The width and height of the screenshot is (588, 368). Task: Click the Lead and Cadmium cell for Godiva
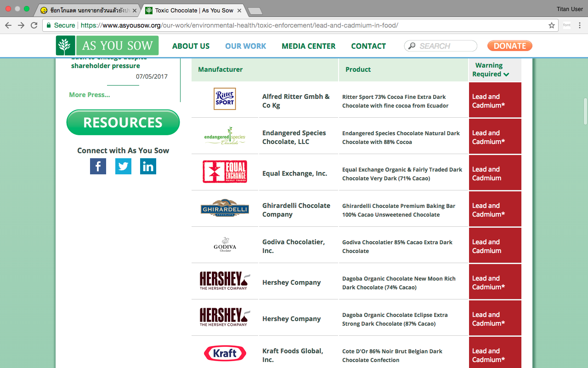tap(495, 245)
